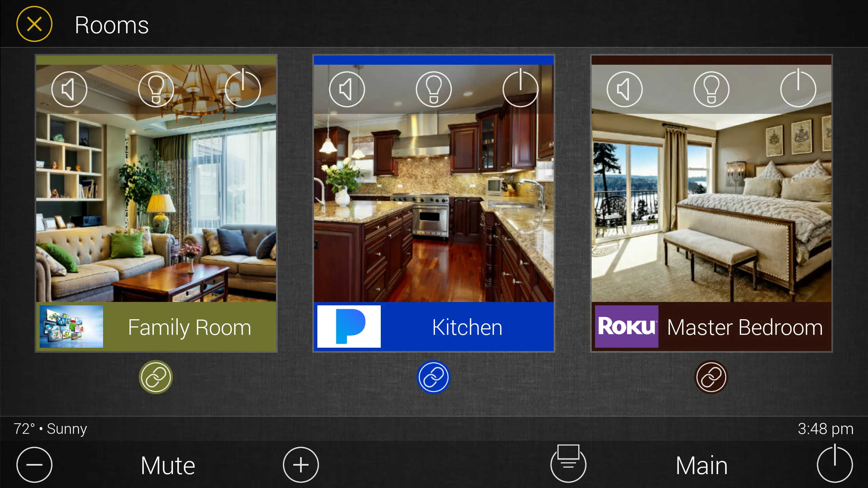Viewport: 868px width, 488px height.
Task: Click the power icon in Master Bedroom
Action: click(x=798, y=88)
